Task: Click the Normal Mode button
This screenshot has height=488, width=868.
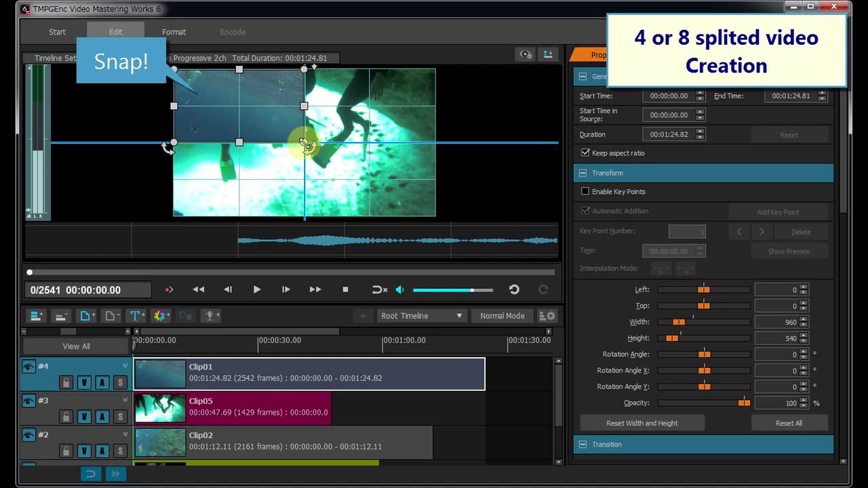Action: click(x=502, y=316)
